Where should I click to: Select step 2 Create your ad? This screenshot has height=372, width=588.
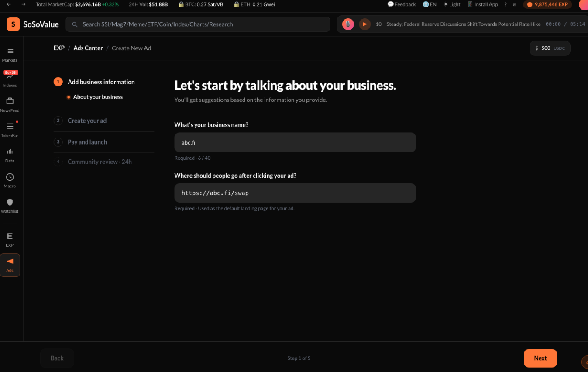click(80, 121)
